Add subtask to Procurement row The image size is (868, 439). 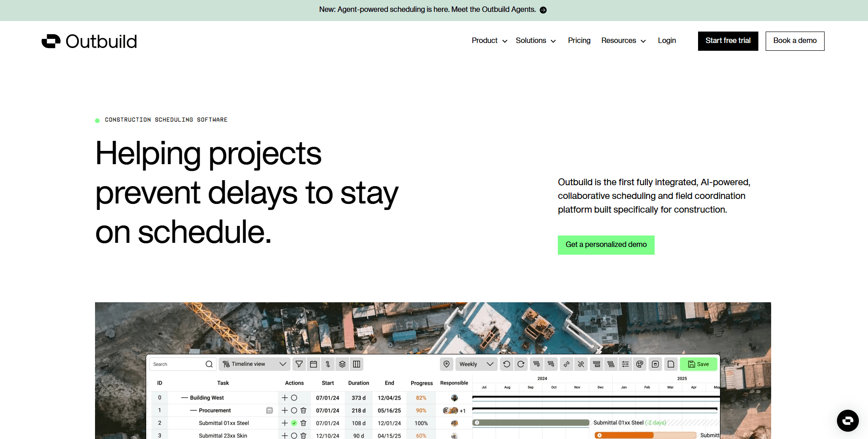[285, 411]
